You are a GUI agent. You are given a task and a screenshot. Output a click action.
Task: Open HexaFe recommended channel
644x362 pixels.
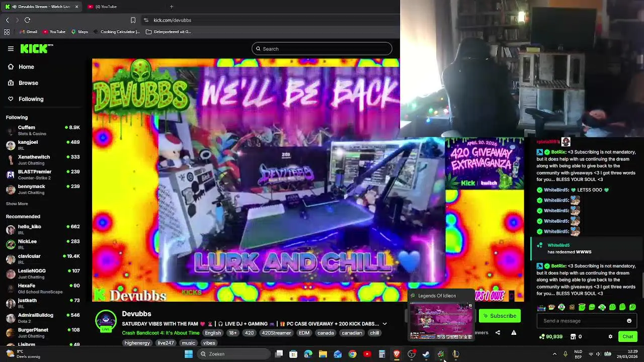pos(43,288)
